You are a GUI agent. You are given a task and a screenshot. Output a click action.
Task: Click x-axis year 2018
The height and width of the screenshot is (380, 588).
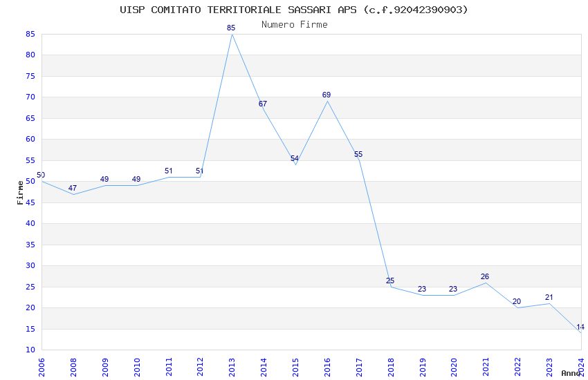[390, 367]
